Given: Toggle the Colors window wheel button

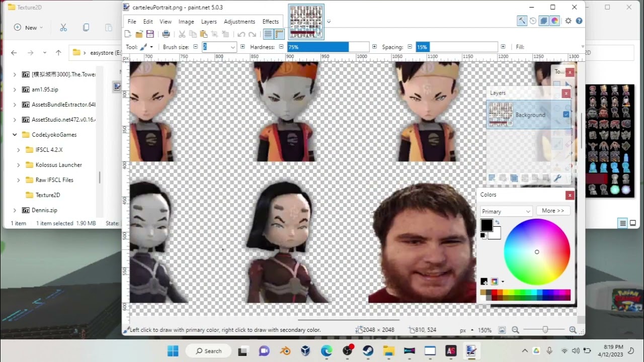Looking at the screenshot, I should [554, 21].
